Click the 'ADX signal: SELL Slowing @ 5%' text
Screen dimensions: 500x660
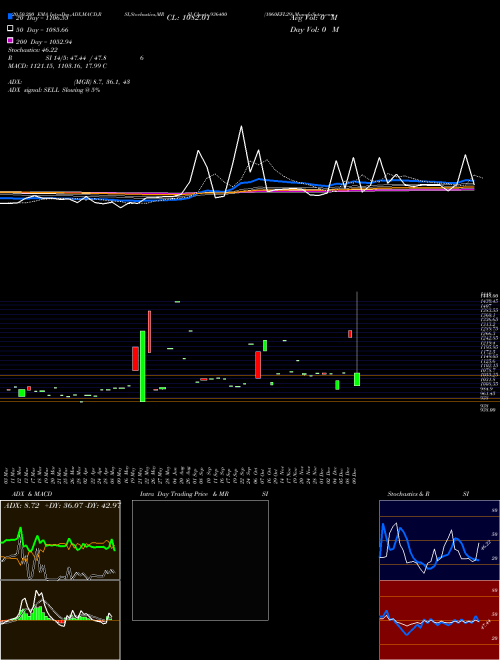[54, 90]
